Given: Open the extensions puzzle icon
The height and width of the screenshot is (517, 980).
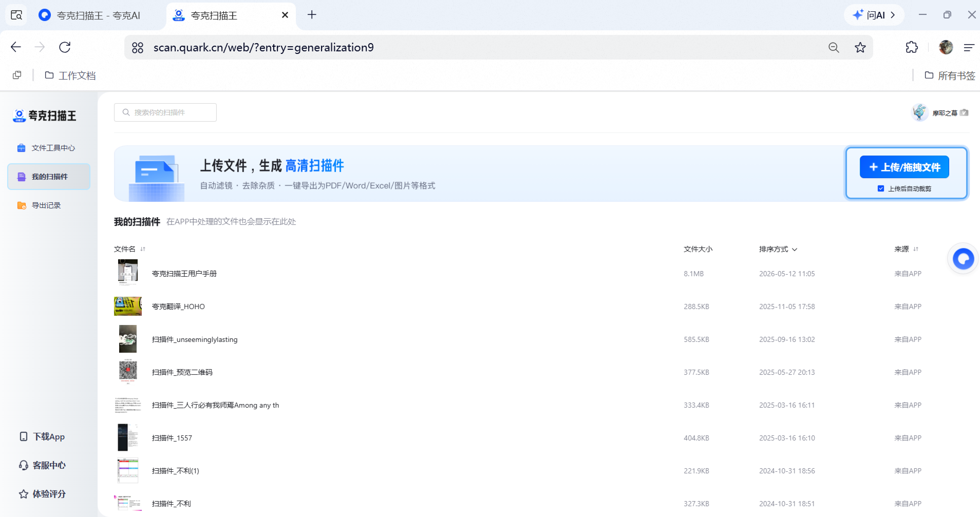Looking at the screenshot, I should 912,47.
